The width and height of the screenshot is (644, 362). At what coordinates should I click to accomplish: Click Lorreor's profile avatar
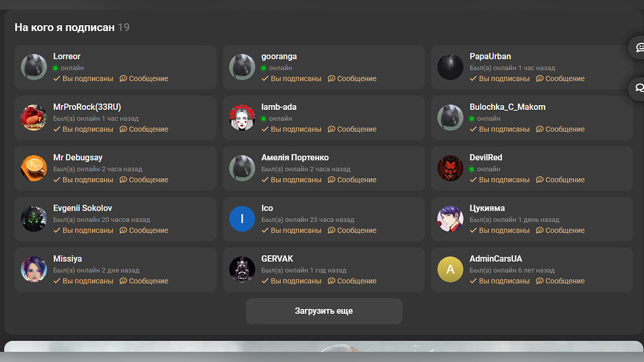coord(34,67)
